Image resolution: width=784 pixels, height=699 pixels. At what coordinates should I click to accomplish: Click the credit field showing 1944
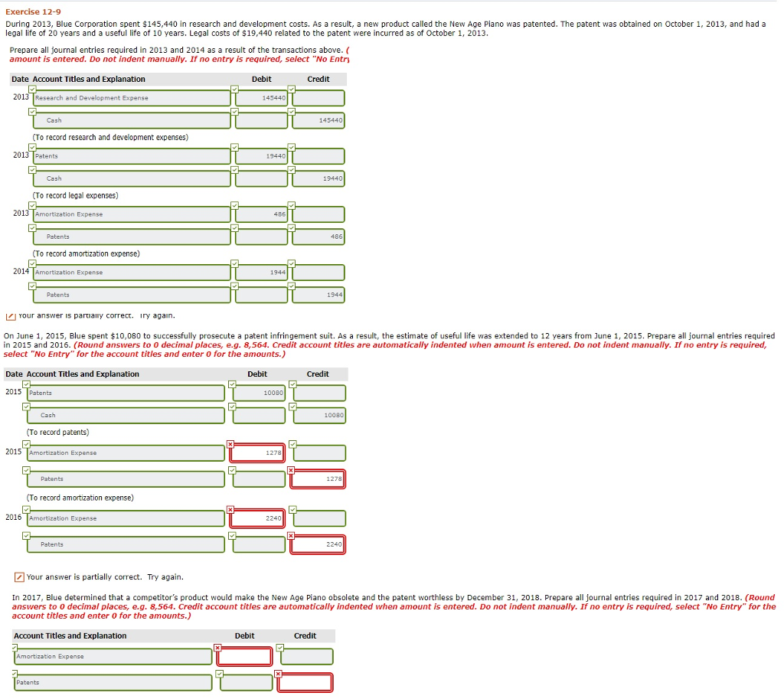318,295
